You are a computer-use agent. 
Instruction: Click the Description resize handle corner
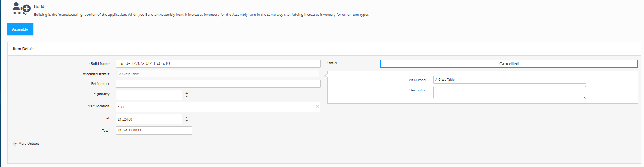pyautogui.click(x=584, y=97)
